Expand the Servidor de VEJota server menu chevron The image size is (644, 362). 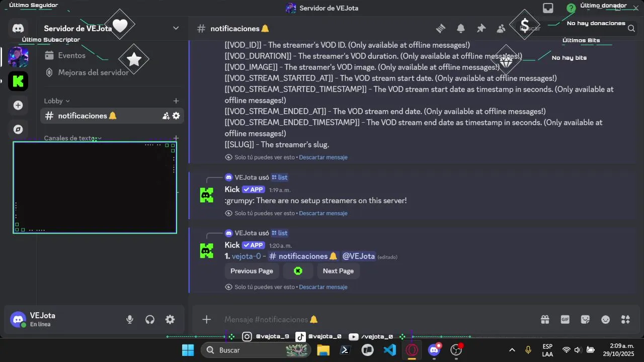tap(176, 28)
